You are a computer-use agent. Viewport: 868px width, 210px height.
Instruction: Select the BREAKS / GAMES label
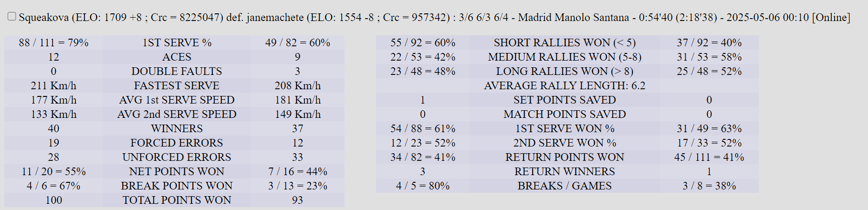click(x=565, y=186)
